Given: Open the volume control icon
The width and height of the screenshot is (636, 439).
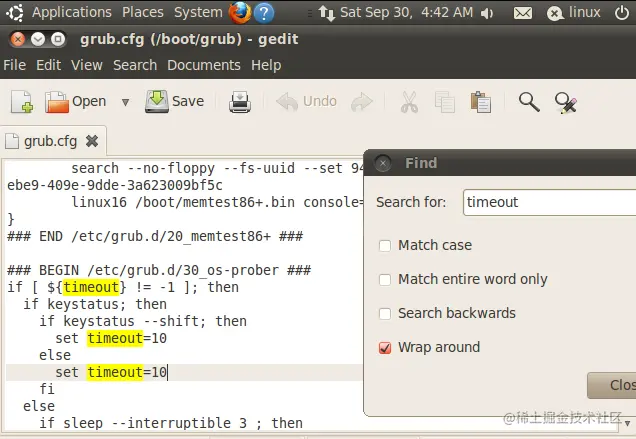Looking at the screenshot, I should [x=487, y=13].
